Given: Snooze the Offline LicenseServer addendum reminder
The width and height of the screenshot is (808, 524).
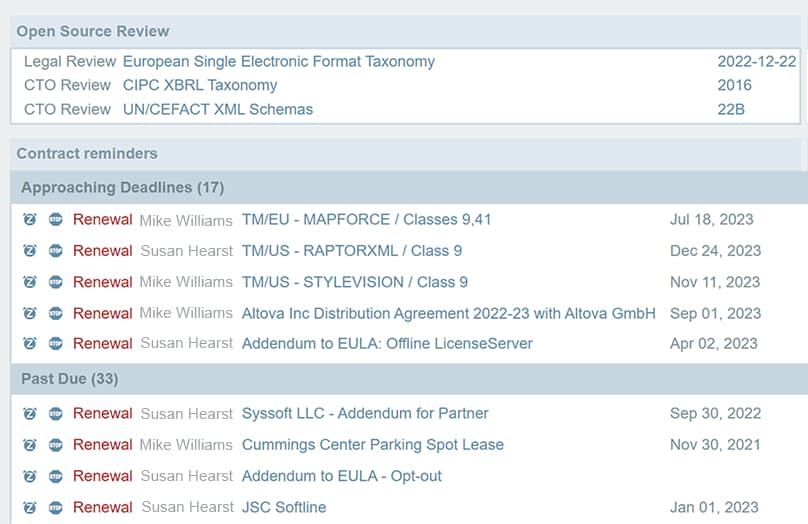Looking at the screenshot, I should [x=30, y=344].
